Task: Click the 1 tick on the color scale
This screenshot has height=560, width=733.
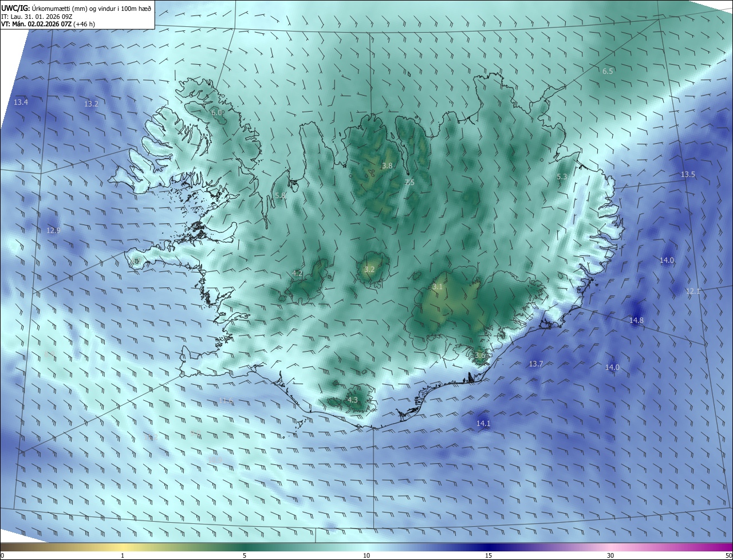Action: coord(123,555)
